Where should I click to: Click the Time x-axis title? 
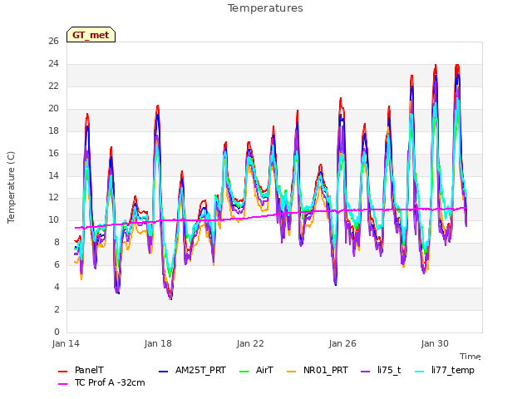pyautogui.click(x=470, y=357)
